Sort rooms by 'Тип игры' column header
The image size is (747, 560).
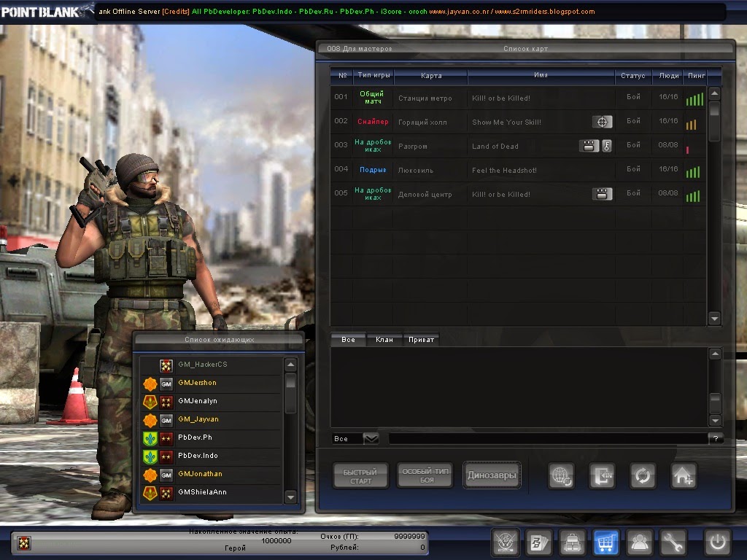coord(373,75)
